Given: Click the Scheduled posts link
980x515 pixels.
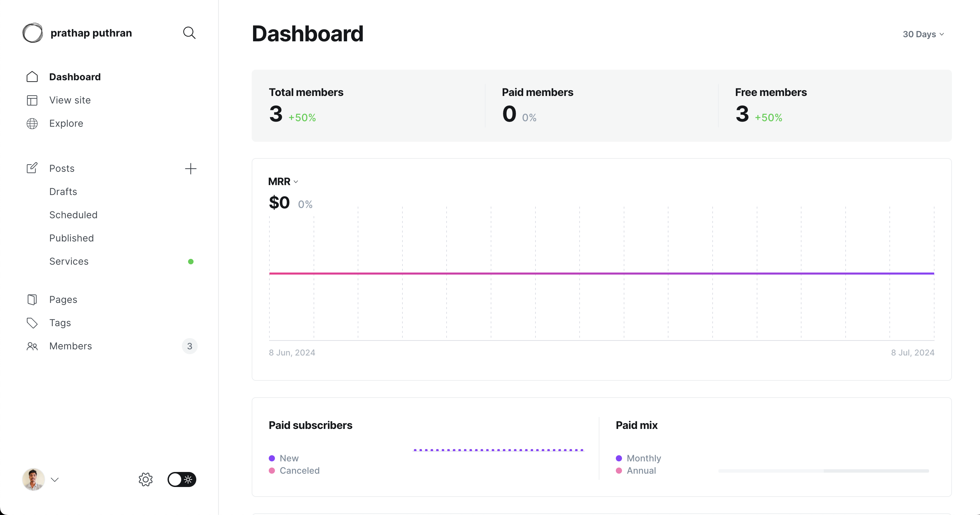Looking at the screenshot, I should [73, 214].
